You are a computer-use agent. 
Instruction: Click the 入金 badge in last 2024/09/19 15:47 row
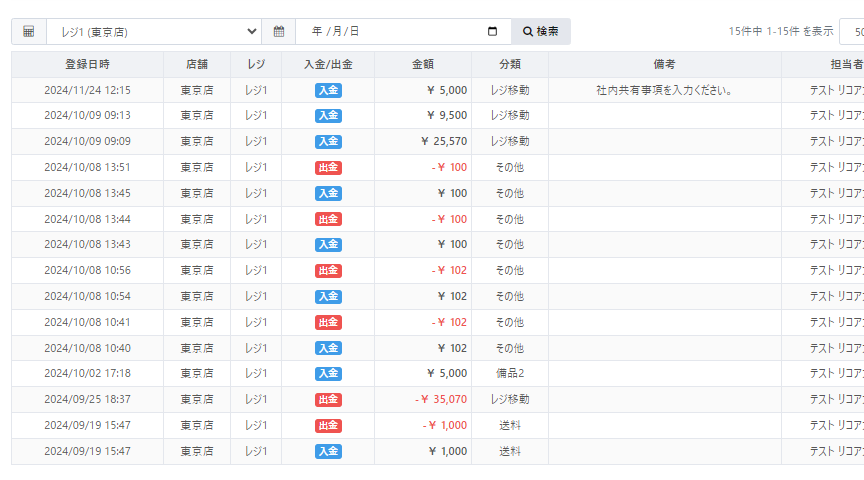point(328,451)
